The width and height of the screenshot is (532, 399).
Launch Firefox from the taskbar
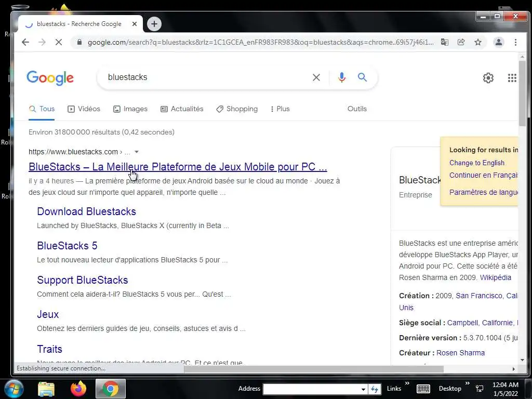78,389
